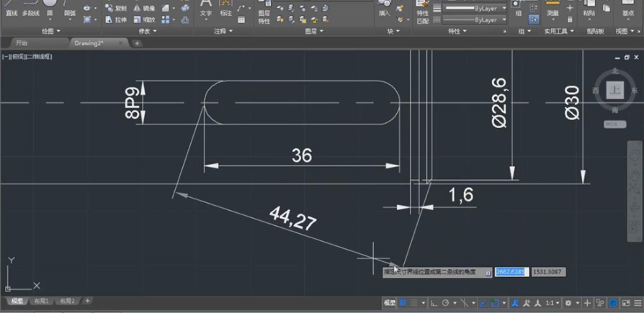Expand the 实用工具 panel dropdown

[559, 31]
